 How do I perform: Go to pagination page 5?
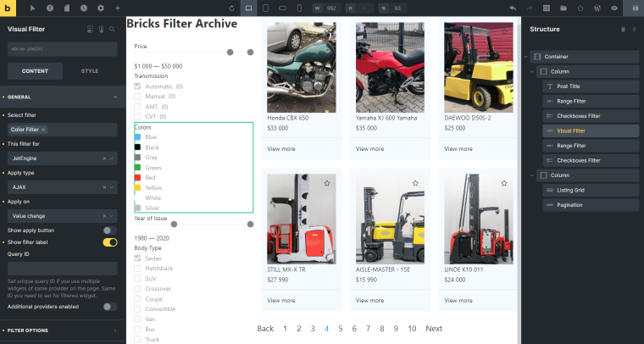(x=341, y=329)
